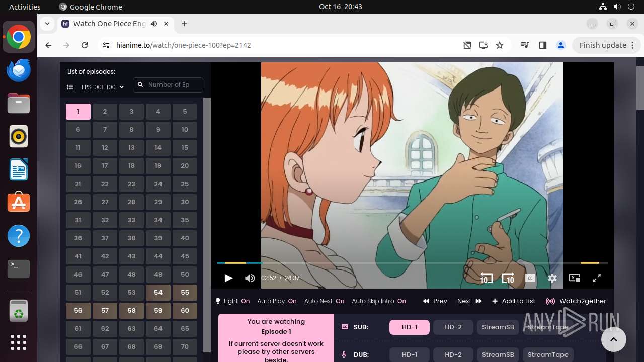Select episode 1
The width and height of the screenshot is (644, 362).
tap(78, 112)
